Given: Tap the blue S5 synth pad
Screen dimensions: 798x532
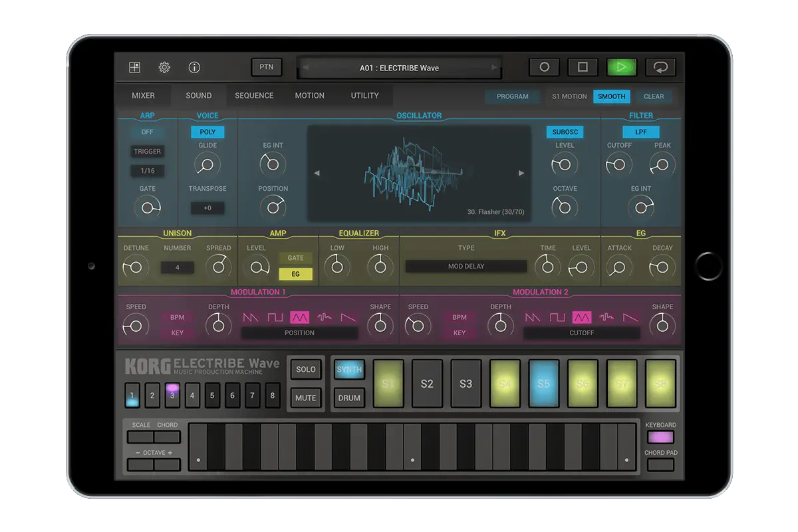Looking at the screenshot, I should point(544,384).
